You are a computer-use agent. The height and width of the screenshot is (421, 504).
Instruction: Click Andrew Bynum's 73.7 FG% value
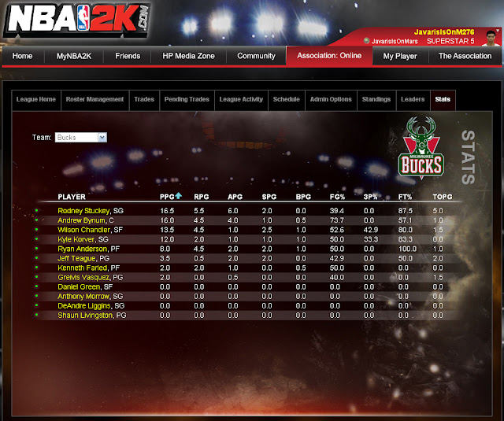click(x=336, y=220)
